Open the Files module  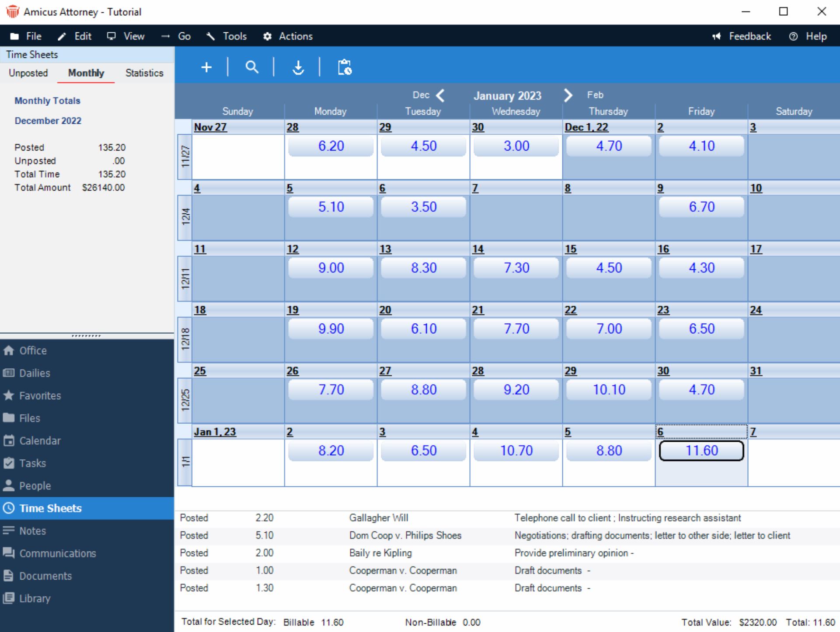click(x=87, y=418)
